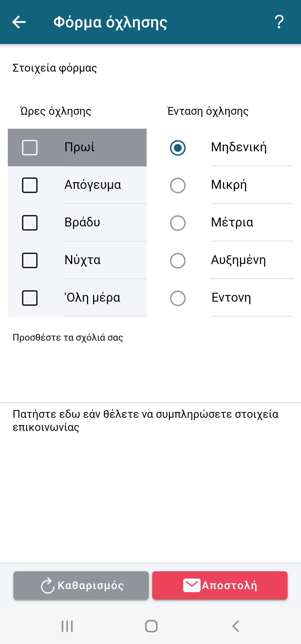This screenshot has width=301, height=644.
Task: Select Μέτρια intensity radio button
Action: pyautogui.click(x=178, y=223)
